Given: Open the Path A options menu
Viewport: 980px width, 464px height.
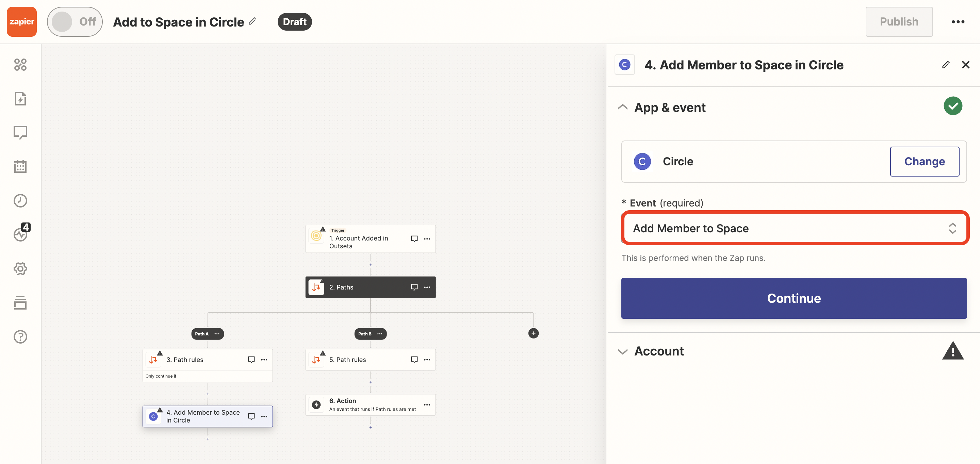Looking at the screenshot, I should 217,334.
